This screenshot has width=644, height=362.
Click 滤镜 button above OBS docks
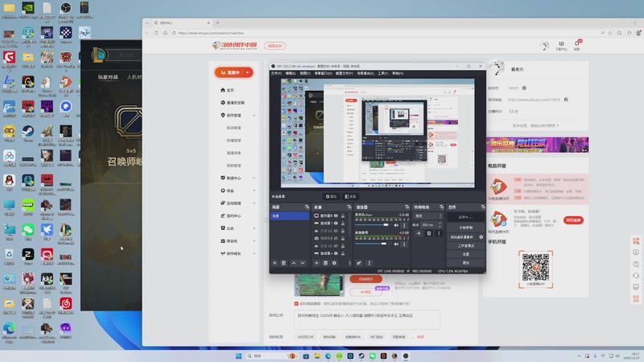(x=350, y=196)
